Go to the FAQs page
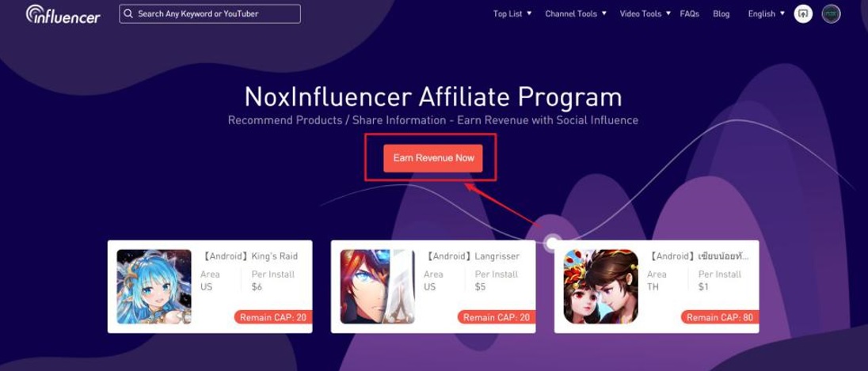The height and width of the screenshot is (371, 868). (689, 13)
